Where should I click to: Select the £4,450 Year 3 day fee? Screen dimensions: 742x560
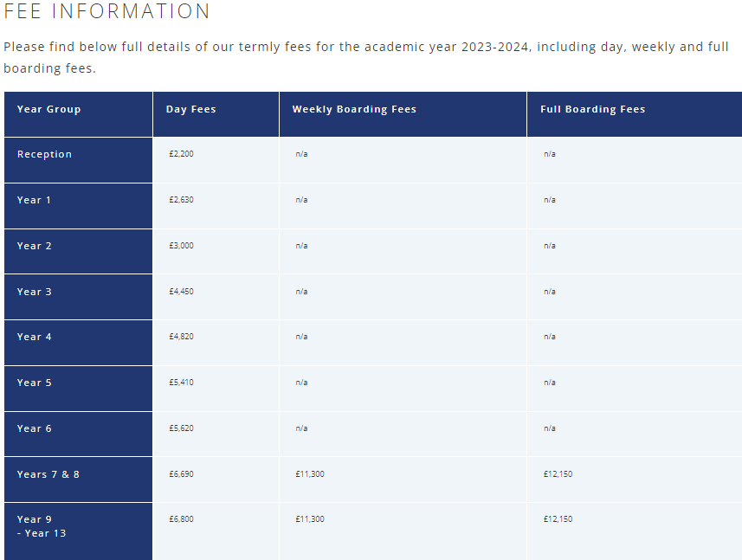tap(181, 292)
